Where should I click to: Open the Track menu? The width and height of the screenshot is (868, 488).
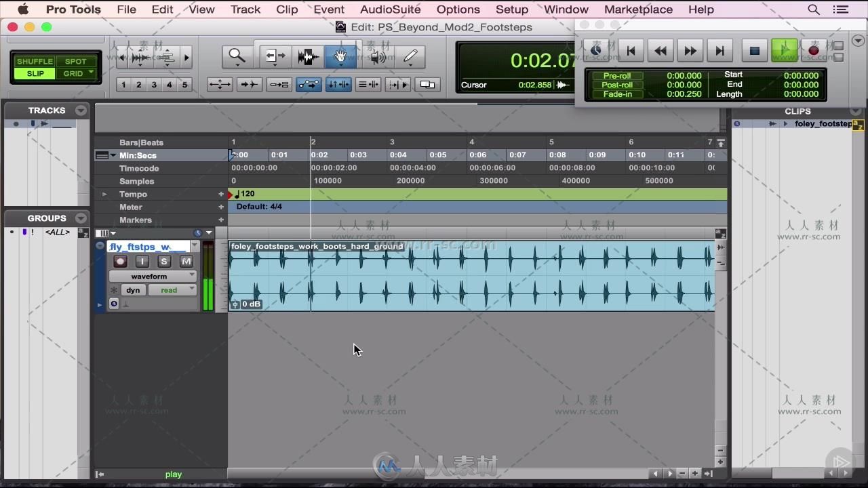(245, 9)
